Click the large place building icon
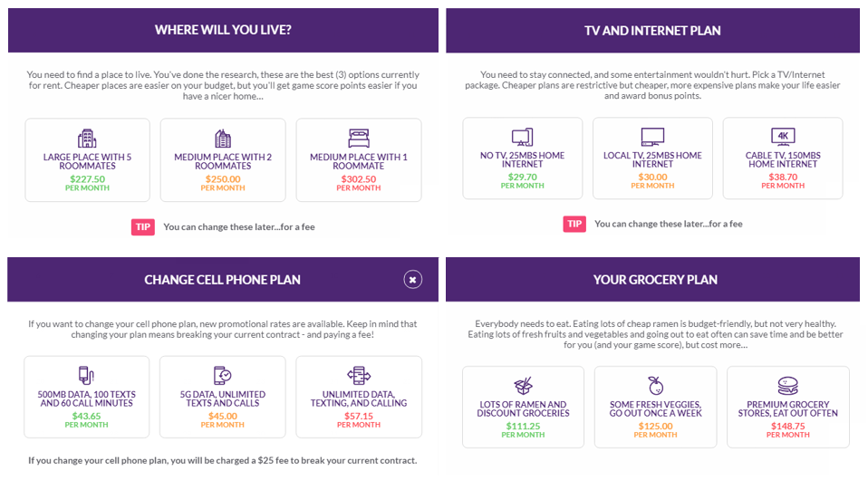Viewport: 868px width, 480px height. [x=87, y=139]
